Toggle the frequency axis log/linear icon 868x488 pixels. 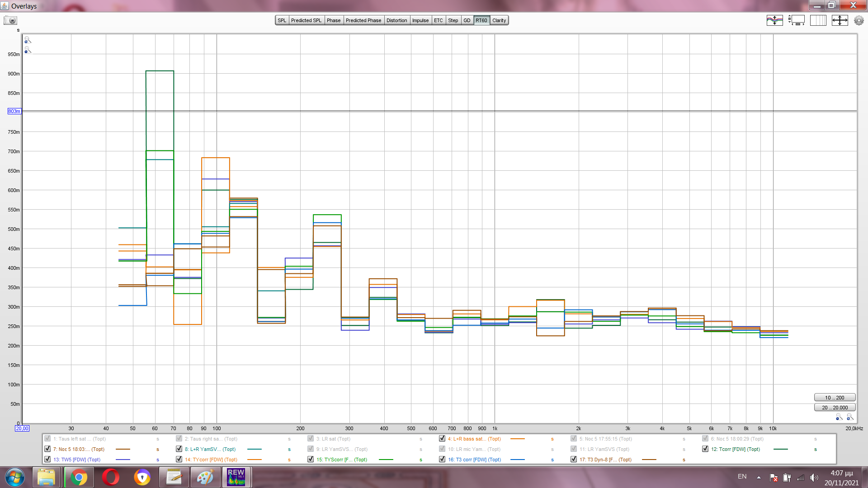(818, 20)
